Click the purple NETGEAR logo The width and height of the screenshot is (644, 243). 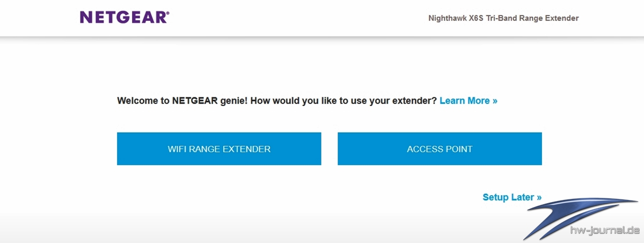(x=124, y=18)
